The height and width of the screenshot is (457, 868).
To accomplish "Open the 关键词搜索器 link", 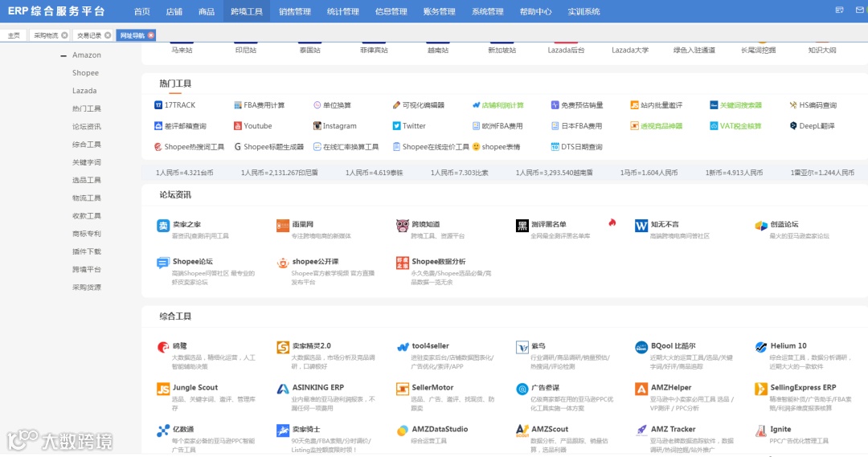I will point(741,105).
